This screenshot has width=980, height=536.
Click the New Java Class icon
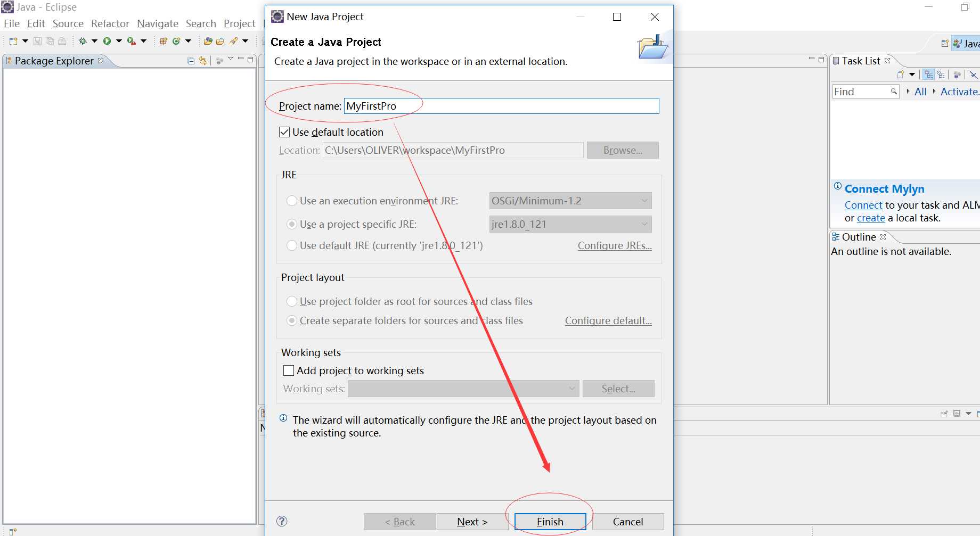click(176, 41)
